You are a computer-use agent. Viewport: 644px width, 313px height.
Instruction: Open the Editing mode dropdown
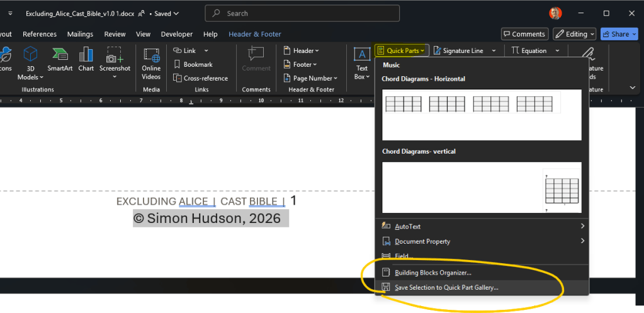pos(574,34)
